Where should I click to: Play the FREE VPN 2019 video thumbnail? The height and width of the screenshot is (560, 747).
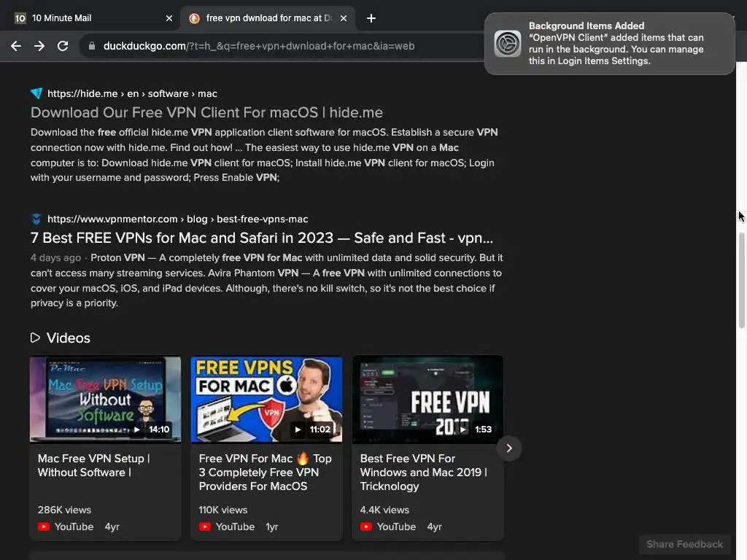427,400
